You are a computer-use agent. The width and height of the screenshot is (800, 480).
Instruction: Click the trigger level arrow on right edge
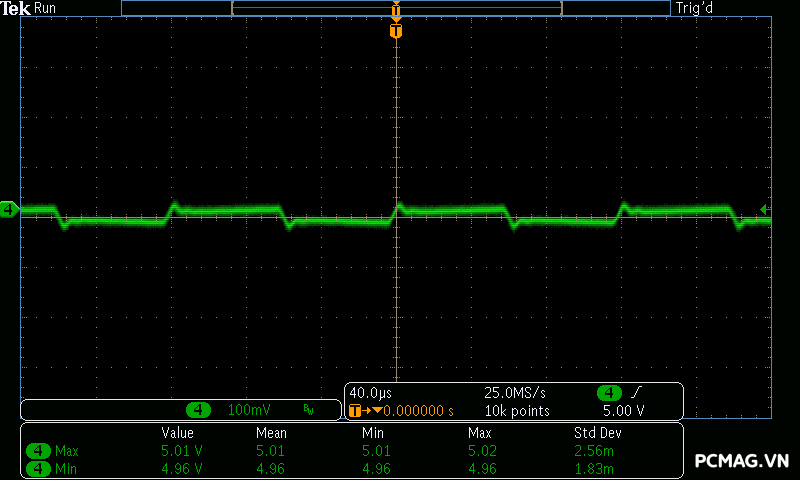click(x=764, y=209)
